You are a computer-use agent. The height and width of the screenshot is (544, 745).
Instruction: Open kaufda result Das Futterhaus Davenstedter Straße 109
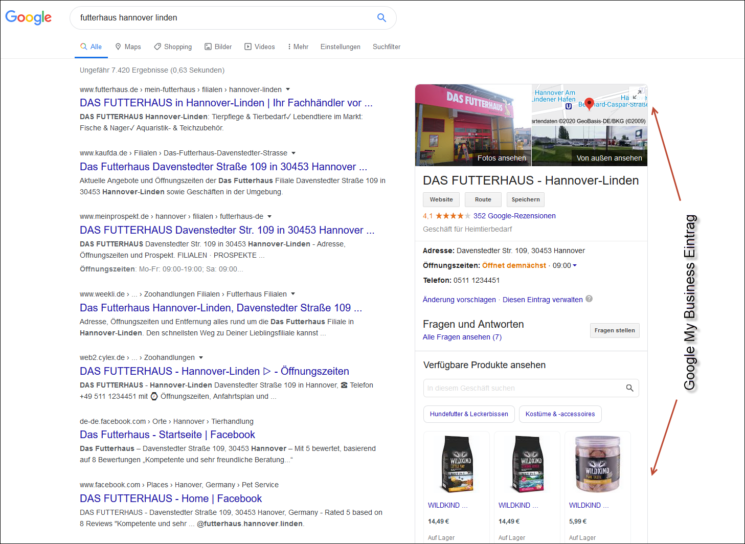pos(223,166)
